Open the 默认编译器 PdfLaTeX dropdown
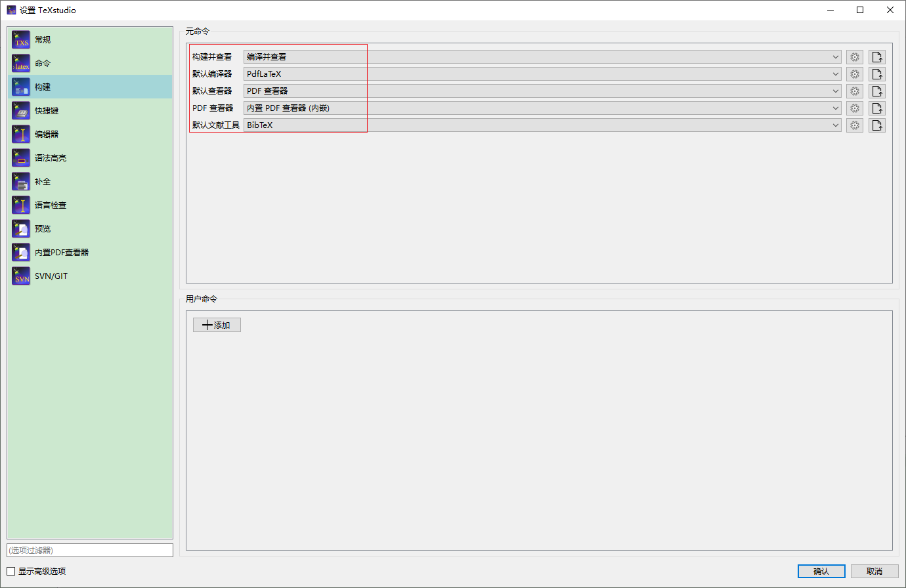Viewport: 906px width, 588px height. point(542,74)
